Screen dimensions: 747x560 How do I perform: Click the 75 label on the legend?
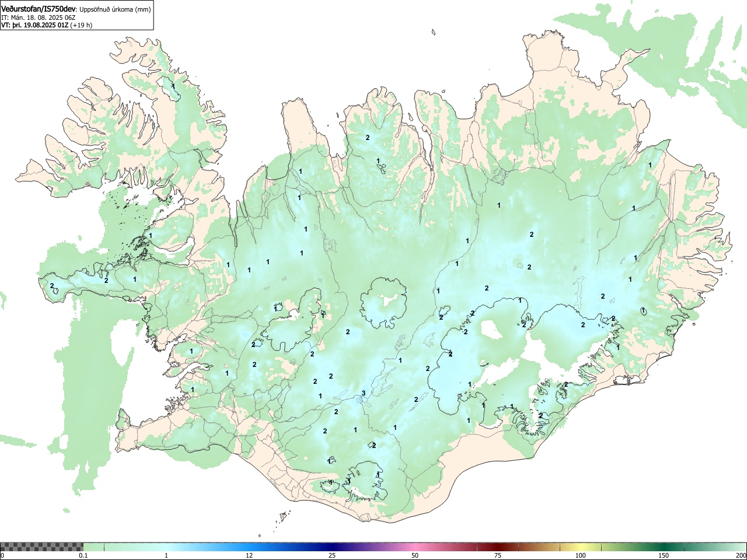tap(498, 555)
